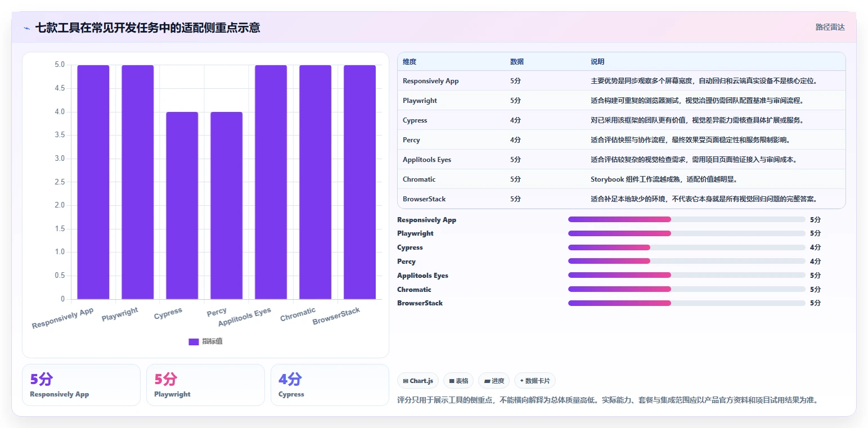Click the description starting 适合补足本地缺少的环境
Screen dimensions: 868x428
coord(704,199)
